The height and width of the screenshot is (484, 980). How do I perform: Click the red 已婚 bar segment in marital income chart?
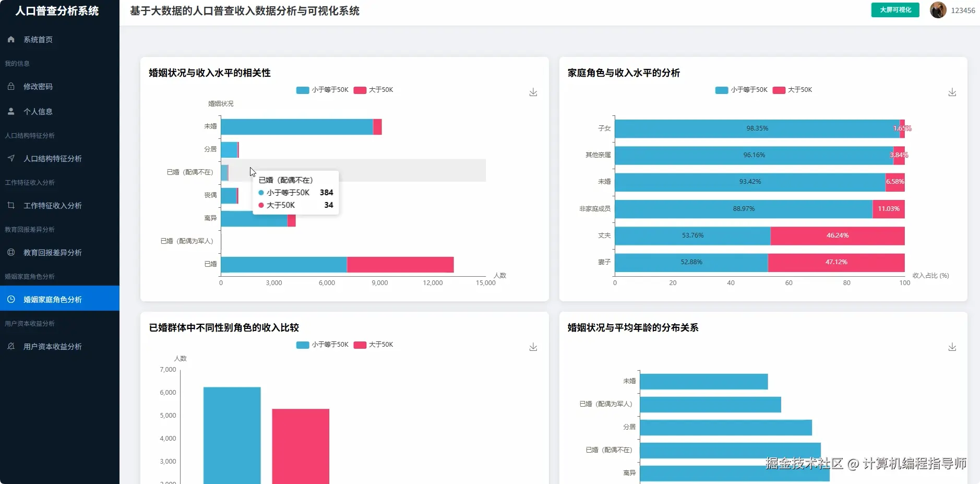(x=400, y=265)
